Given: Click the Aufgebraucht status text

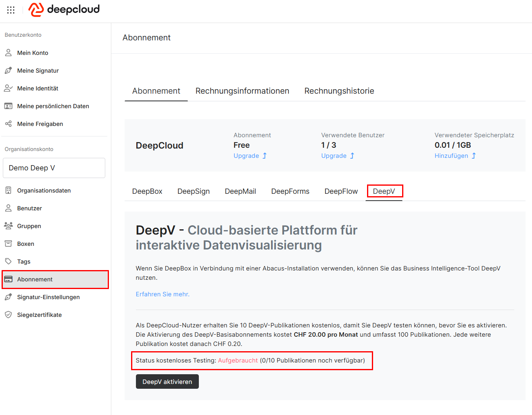Looking at the screenshot, I should click(238, 361).
